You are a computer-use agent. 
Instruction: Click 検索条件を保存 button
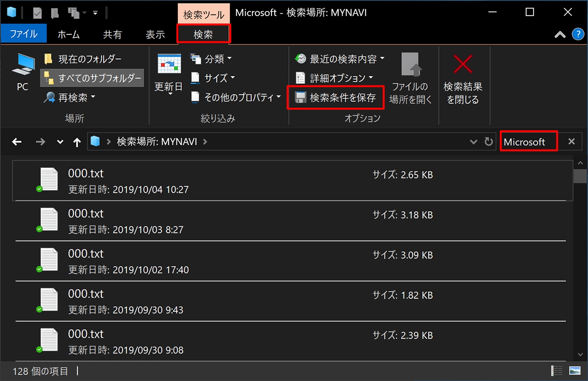(336, 97)
